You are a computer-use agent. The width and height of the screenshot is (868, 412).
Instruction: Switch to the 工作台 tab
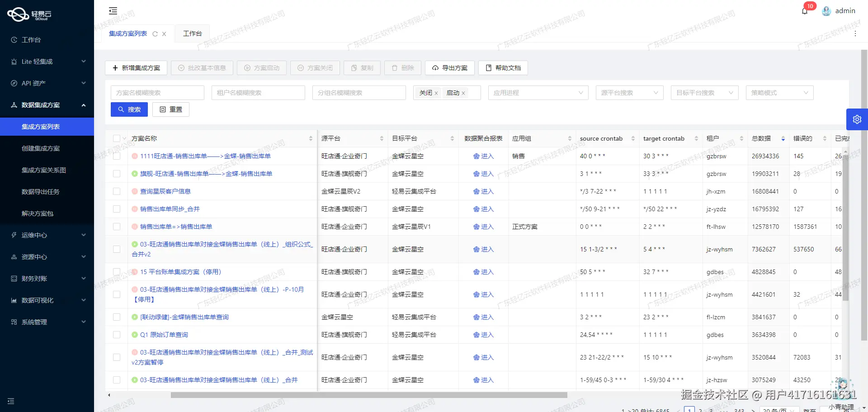point(192,33)
